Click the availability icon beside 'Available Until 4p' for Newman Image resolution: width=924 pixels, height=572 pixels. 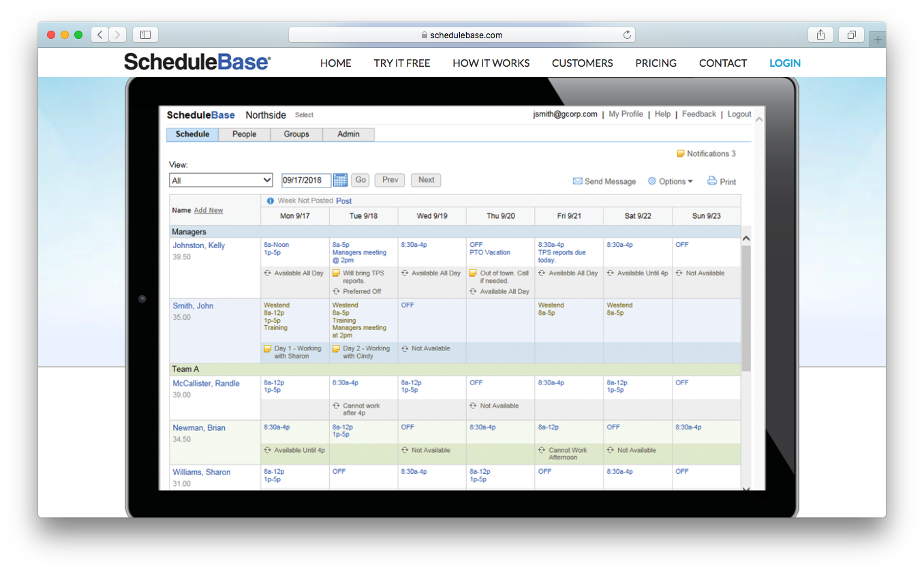pos(267,450)
